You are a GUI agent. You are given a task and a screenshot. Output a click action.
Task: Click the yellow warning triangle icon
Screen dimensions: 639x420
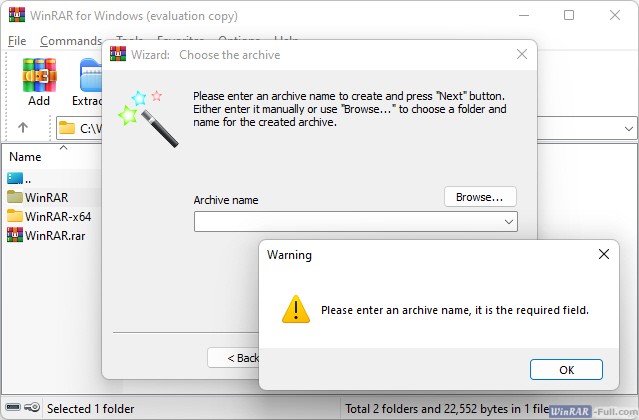295,309
